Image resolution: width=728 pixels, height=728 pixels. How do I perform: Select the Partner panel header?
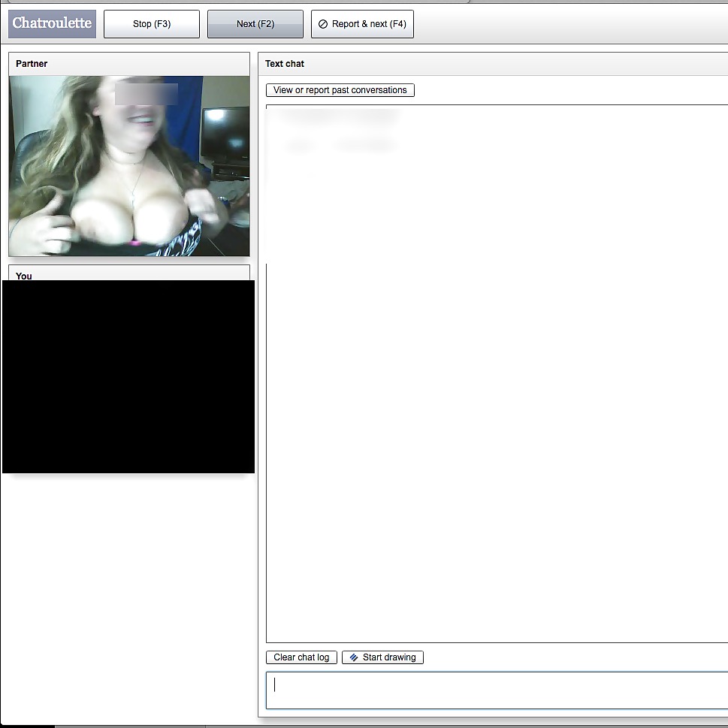(x=32, y=64)
